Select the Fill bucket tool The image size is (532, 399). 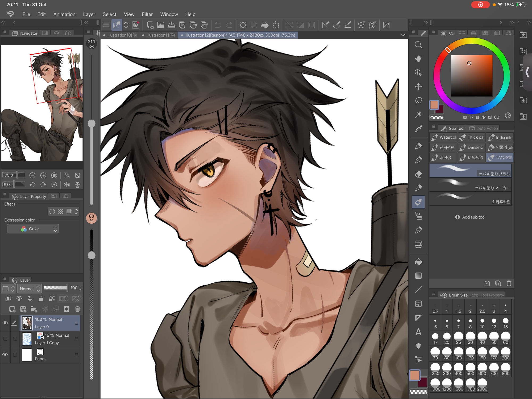click(418, 262)
